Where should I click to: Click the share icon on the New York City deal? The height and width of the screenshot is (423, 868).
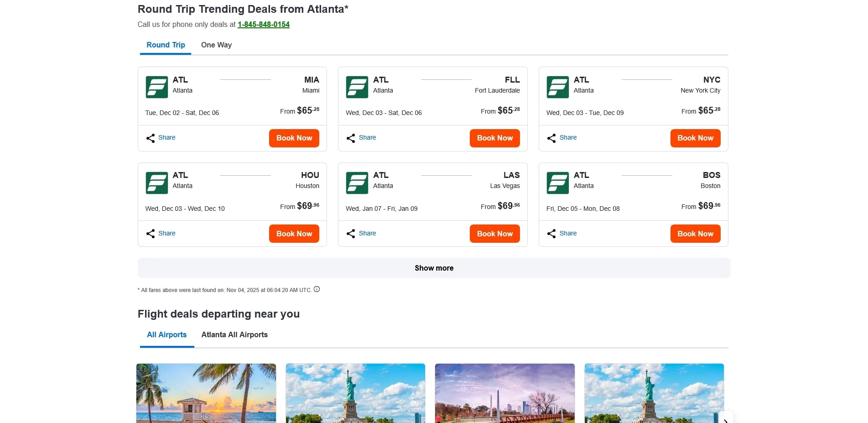551,138
